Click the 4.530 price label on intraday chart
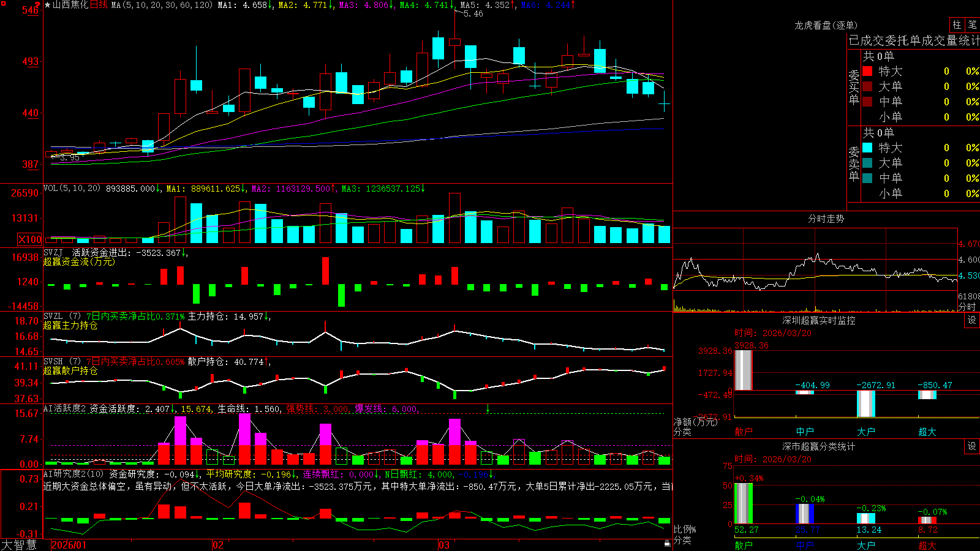Image resolution: width=980 pixels, height=551 pixels. click(x=968, y=275)
